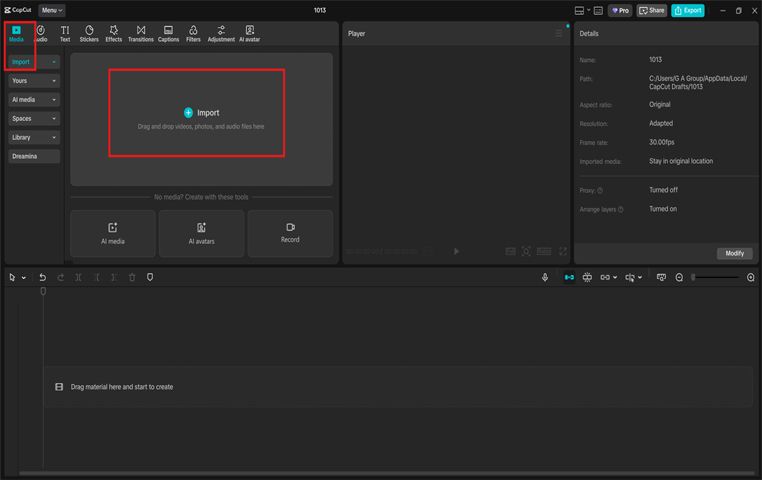This screenshot has height=480, width=762.
Task: Adjust the timeline zoom slider
Action: pos(715,277)
